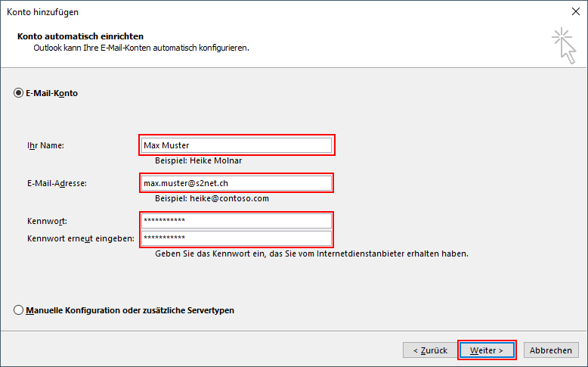Click the example text "Beispiel: Heike Molnar"
588x367 pixels.
click(198, 160)
